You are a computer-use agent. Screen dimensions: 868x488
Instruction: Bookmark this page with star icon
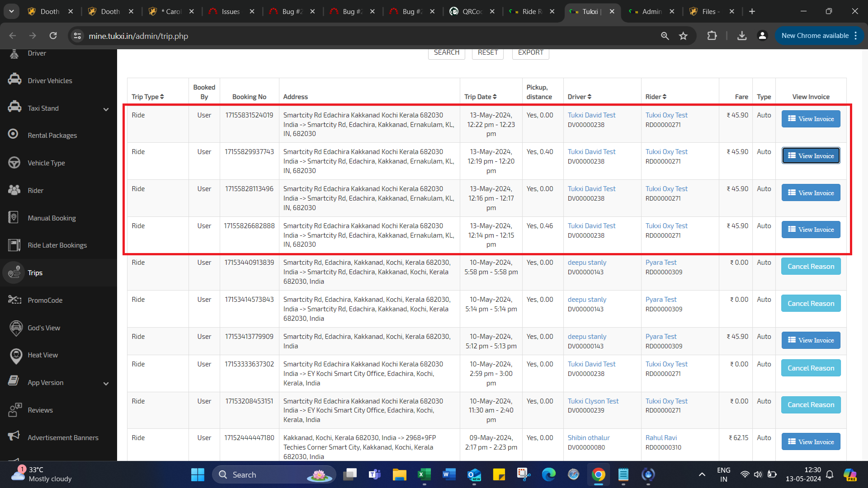coord(683,36)
